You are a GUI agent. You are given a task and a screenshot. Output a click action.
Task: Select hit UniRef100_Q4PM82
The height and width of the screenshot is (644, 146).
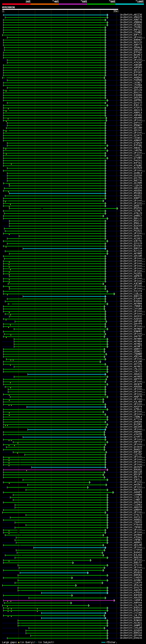(x=131, y=100)
